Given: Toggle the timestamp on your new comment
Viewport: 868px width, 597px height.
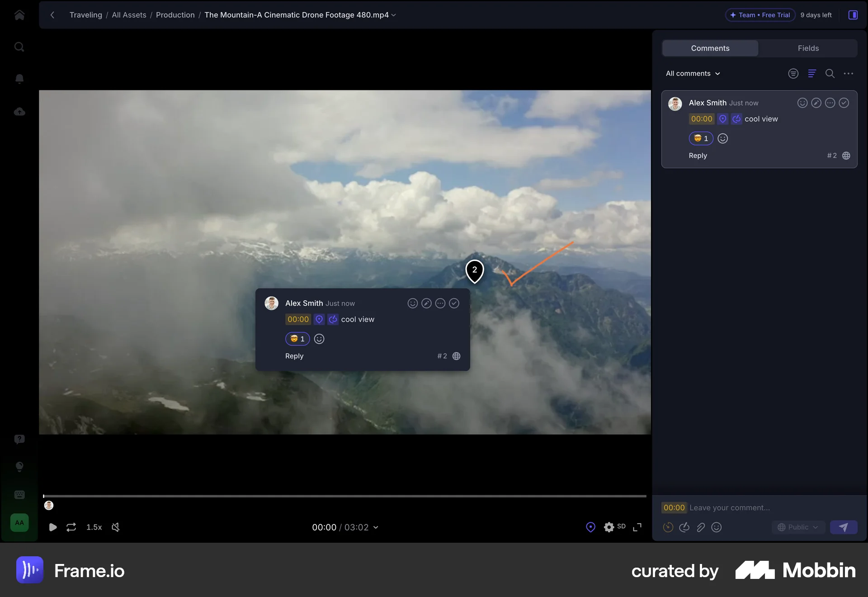Looking at the screenshot, I should point(668,527).
